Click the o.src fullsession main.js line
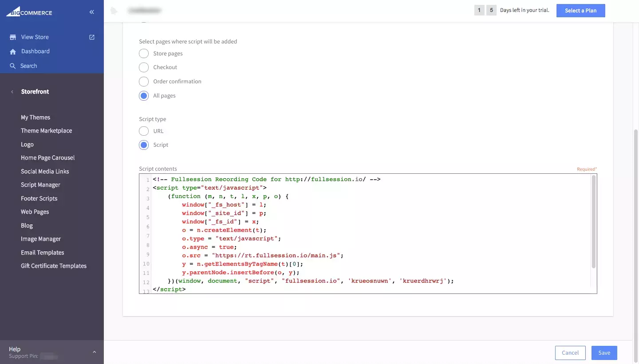The width and height of the screenshot is (639, 364). [263, 256]
